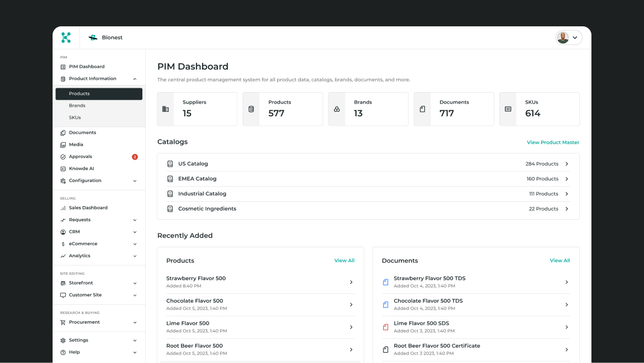Open Knowde AI from the sidebar icon
Image resolution: width=644 pixels, height=363 pixels.
[x=63, y=169]
